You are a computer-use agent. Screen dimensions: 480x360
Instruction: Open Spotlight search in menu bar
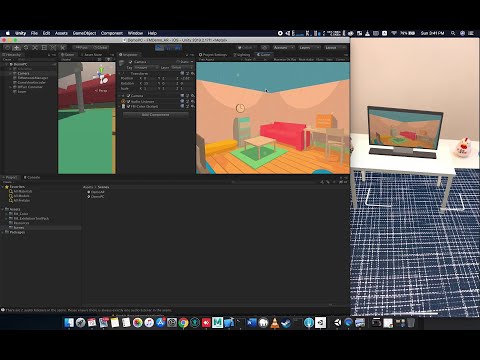453,33
